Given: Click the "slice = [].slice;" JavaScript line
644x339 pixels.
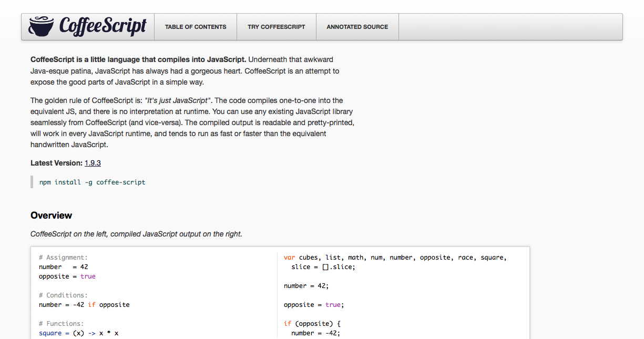Looking at the screenshot, I should pos(323,267).
